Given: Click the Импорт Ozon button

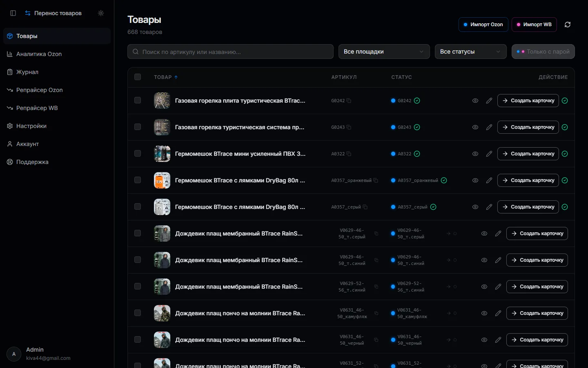Looking at the screenshot, I should point(483,25).
